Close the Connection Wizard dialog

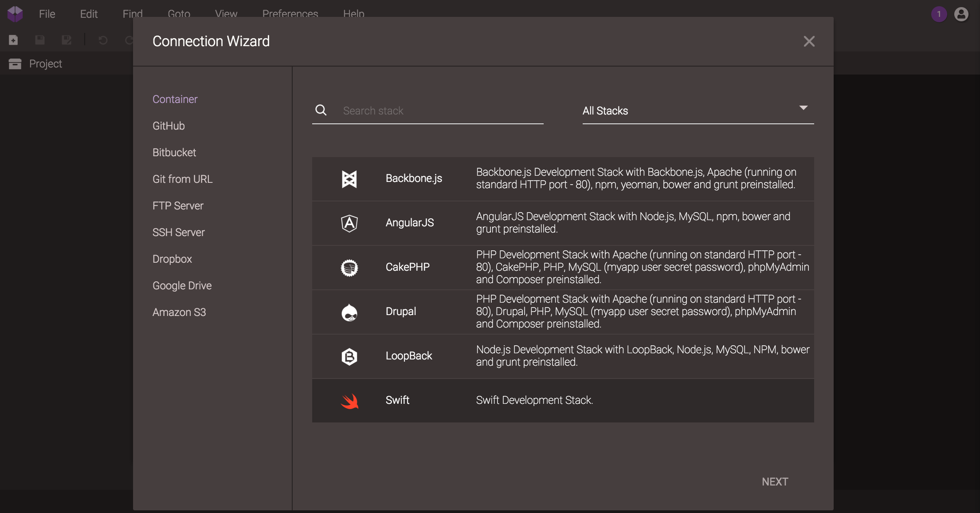tap(809, 41)
